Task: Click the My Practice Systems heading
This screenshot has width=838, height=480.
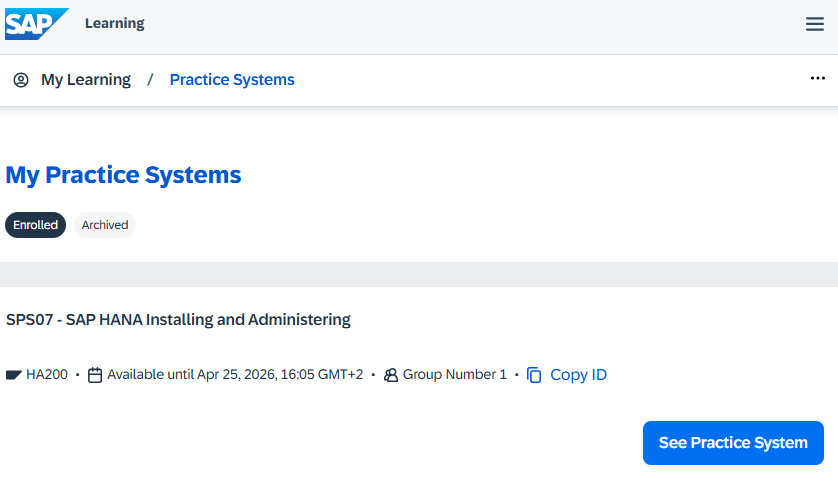Action: point(123,175)
